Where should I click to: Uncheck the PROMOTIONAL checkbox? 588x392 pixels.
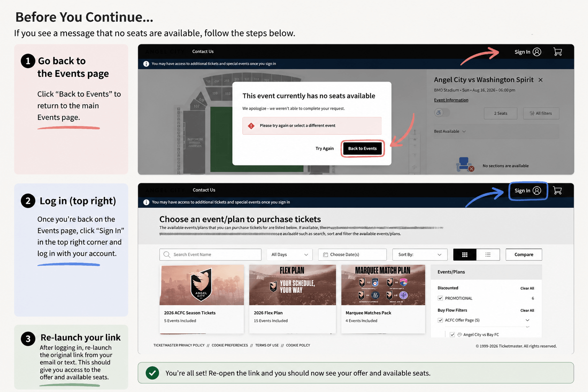tap(440, 298)
